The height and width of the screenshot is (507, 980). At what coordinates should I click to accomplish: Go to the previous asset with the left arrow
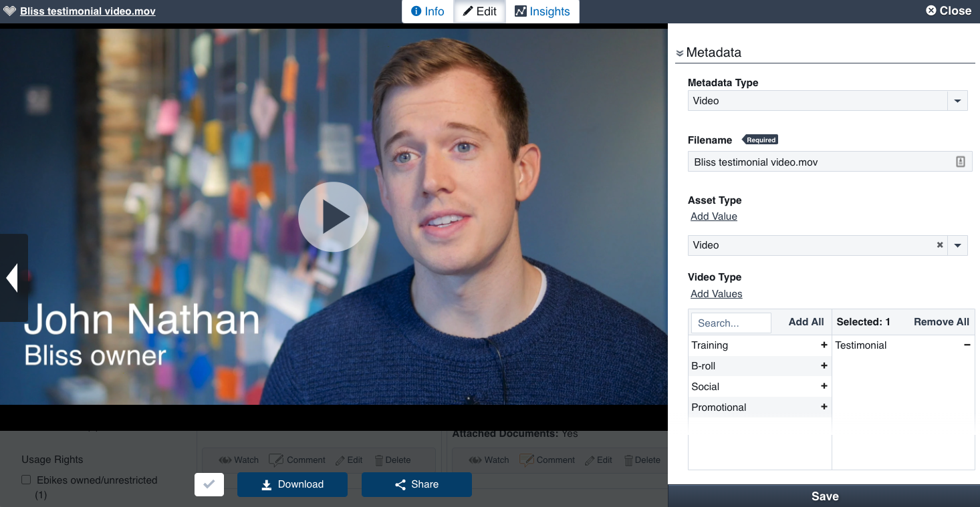pos(13,278)
